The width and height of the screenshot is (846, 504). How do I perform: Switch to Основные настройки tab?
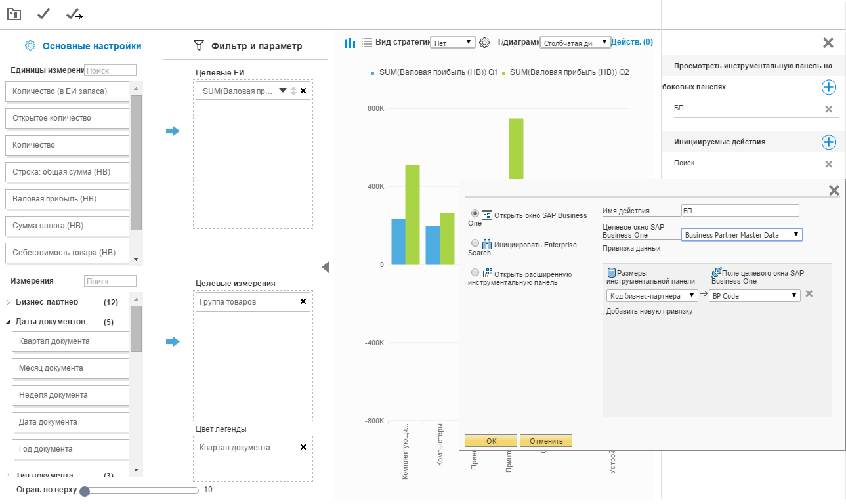[82, 46]
